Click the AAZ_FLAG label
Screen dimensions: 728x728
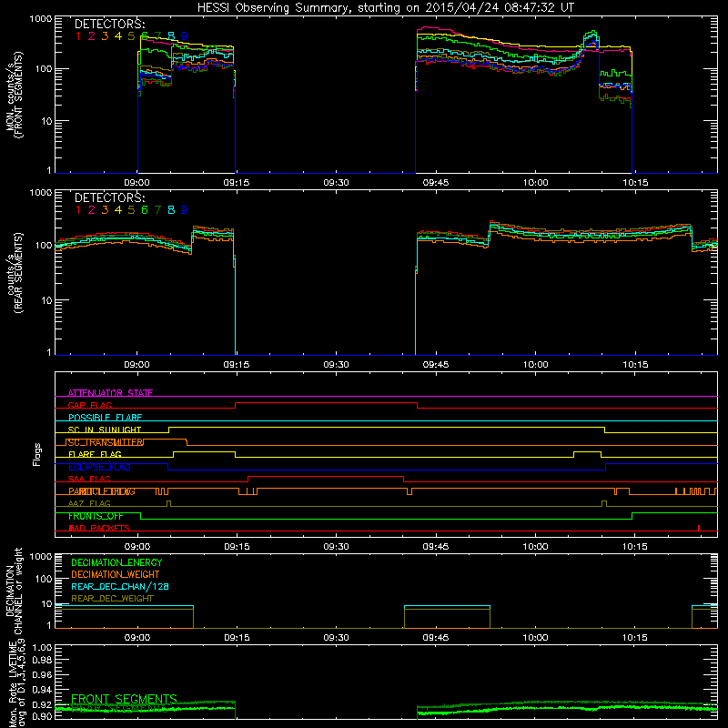89,503
